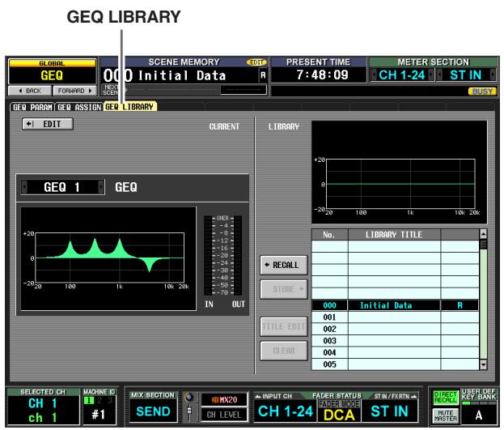504x430 pixels.
Task: Open the GLOBAL GEQ function display
Action: [52, 72]
